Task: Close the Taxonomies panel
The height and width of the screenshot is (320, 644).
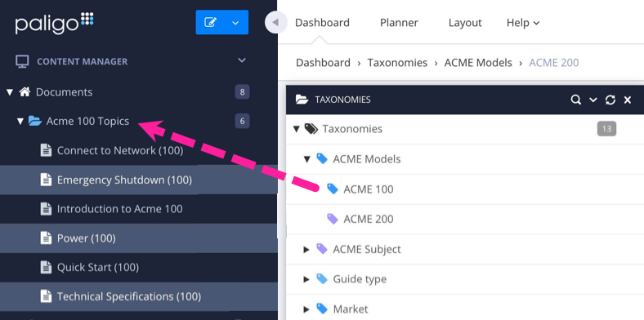Action: pyautogui.click(x=628, y=100)
